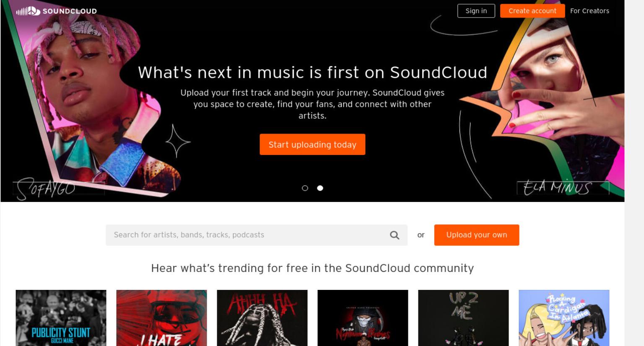Viewport: 644px width, 346px height.
Task: Open the Sign in dialog
Action: (476, 11)
